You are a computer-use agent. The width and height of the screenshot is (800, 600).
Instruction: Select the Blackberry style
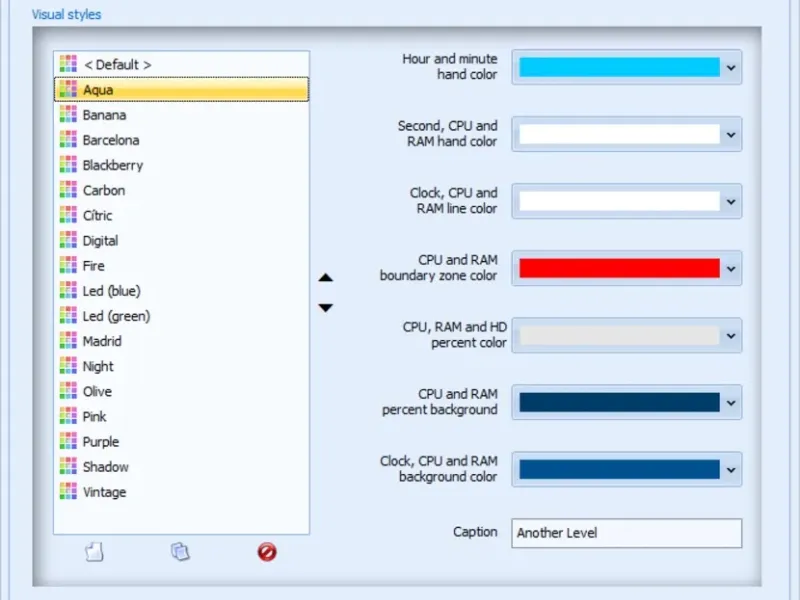[x=181, y=165]
